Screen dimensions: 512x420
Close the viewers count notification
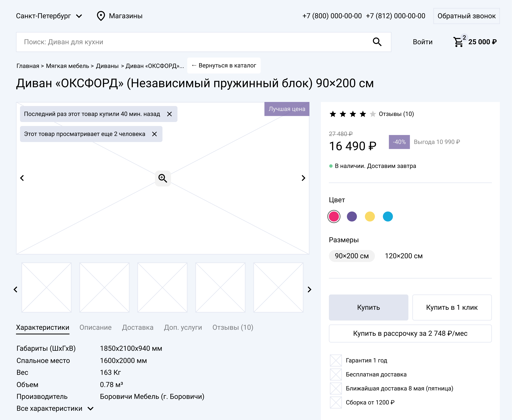[x=154, y=134]
